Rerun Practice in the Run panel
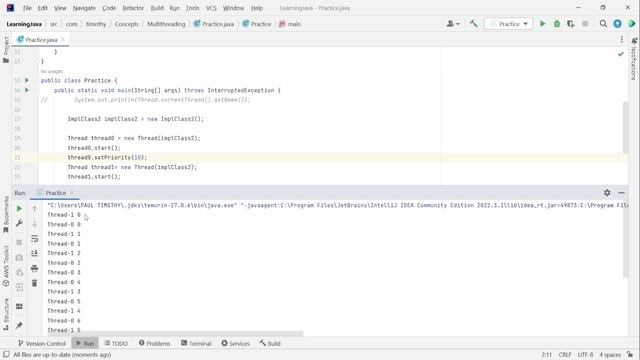Viewport: 640px width, 360px height. (x=19, y=209)
